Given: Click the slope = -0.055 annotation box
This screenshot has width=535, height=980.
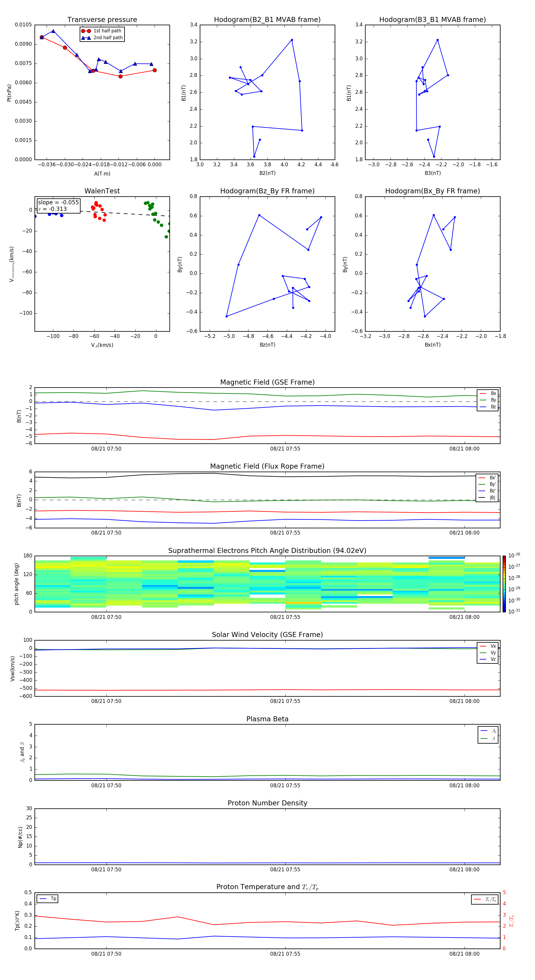Looking at the screenshot, I should 58,206.
